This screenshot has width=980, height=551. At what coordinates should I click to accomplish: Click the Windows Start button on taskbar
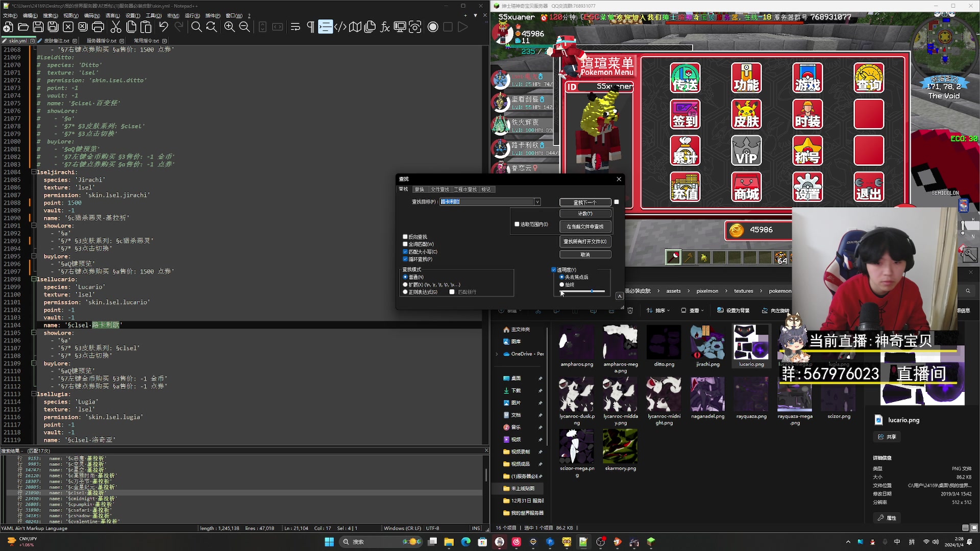[x=329, y=542]
